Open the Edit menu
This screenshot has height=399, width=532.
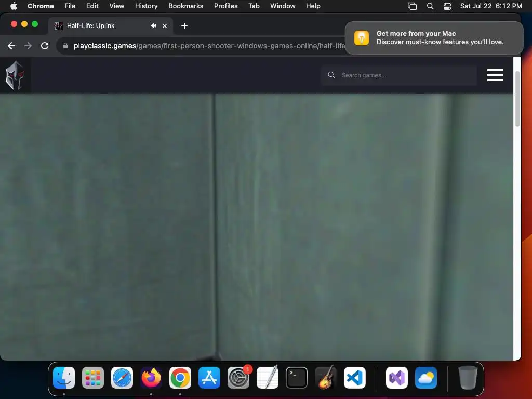(92, 6)
